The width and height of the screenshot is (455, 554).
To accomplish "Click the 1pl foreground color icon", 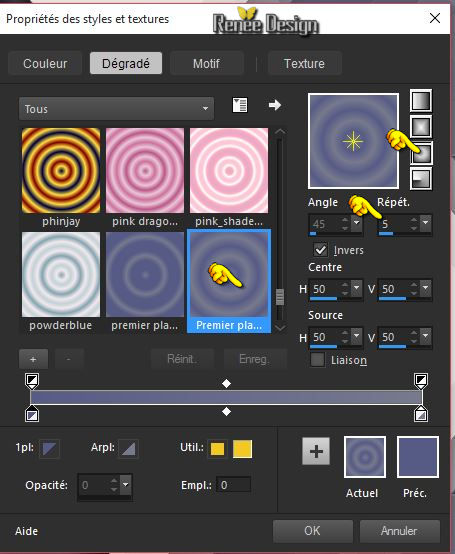I will click(x=49, y=448).
